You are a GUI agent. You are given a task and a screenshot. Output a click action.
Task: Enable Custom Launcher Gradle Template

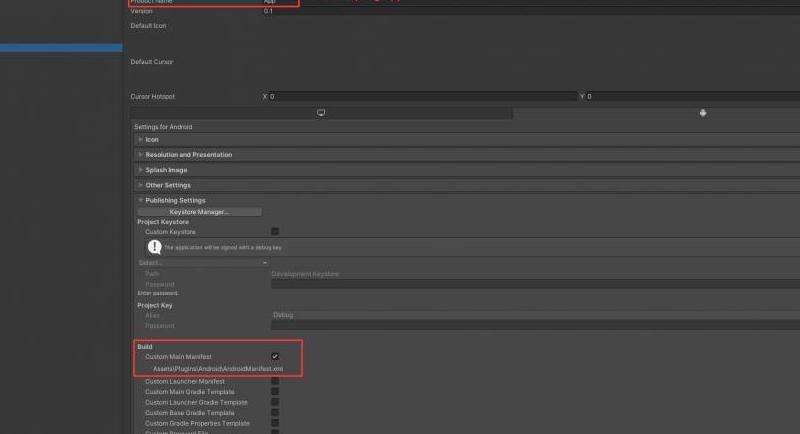[275, 402]
